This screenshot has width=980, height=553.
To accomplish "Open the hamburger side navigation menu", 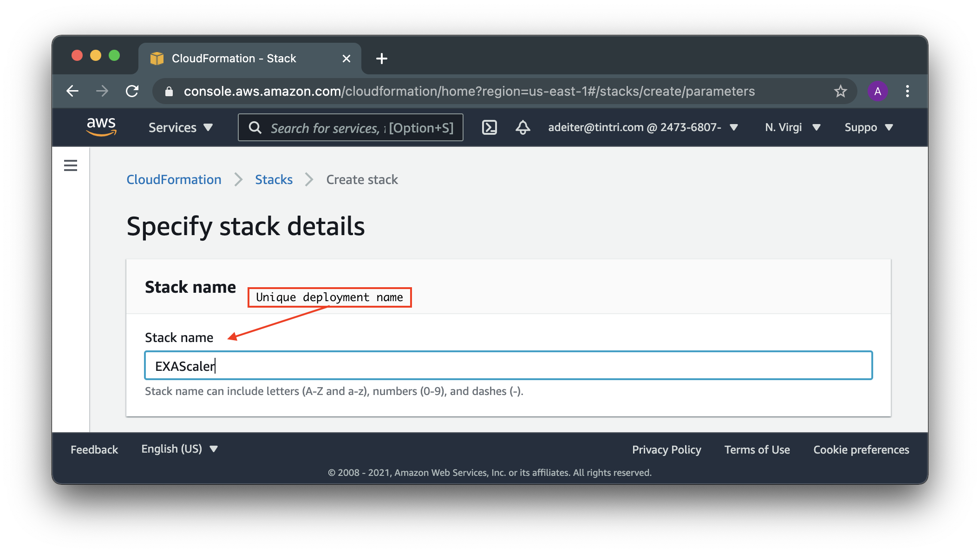I will click(x=71, y=165).
